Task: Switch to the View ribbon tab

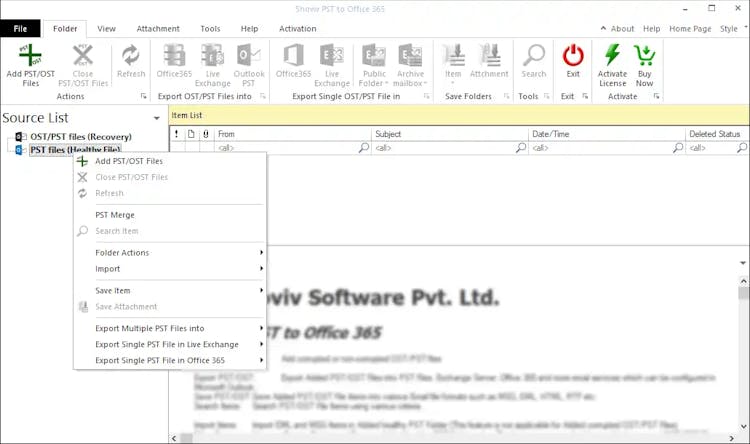Action: [106, 29]
